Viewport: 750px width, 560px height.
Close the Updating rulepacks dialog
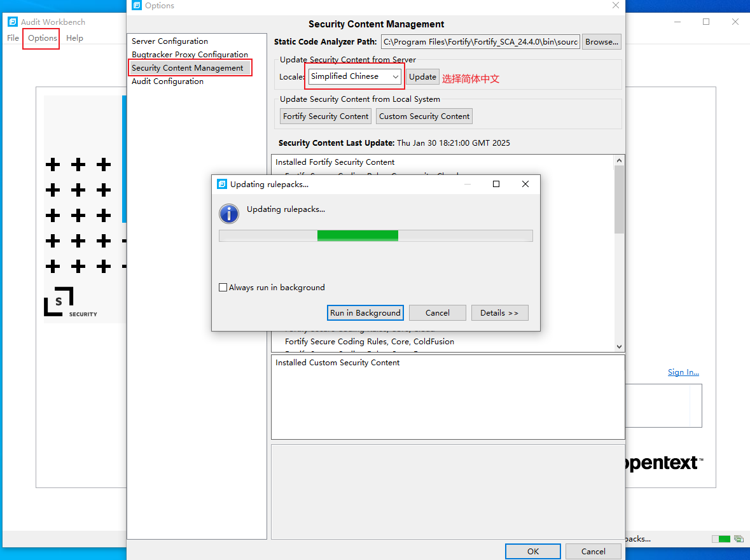(525, 185)
